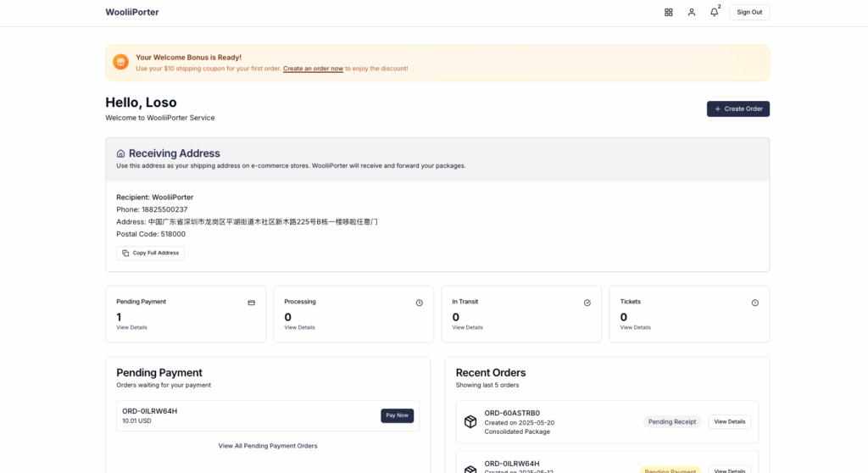Click 'Orders waiting for your payment' text
Viewport: 868px width, 473px height.
click(164, 385)
